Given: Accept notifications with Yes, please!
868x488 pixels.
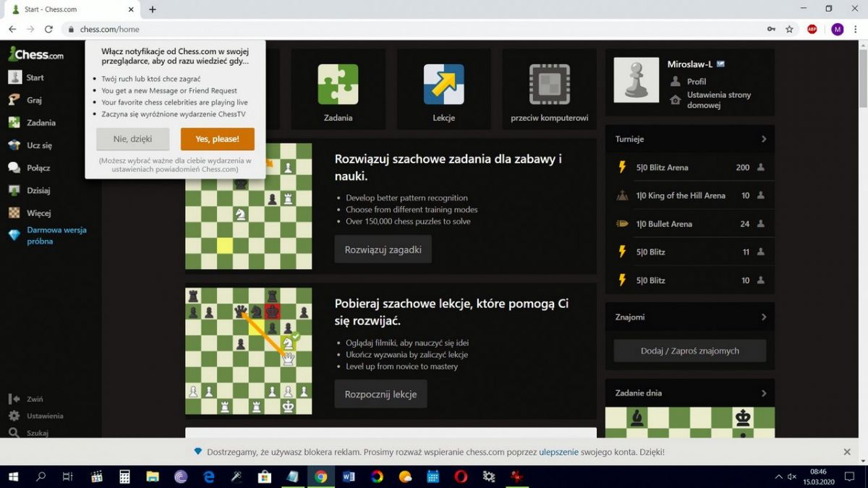Looking at the screenshot, I should click(217, 139).
